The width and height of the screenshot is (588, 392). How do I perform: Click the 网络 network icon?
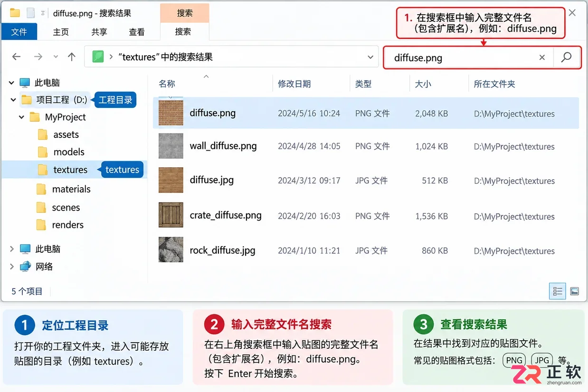click(25, 267)
